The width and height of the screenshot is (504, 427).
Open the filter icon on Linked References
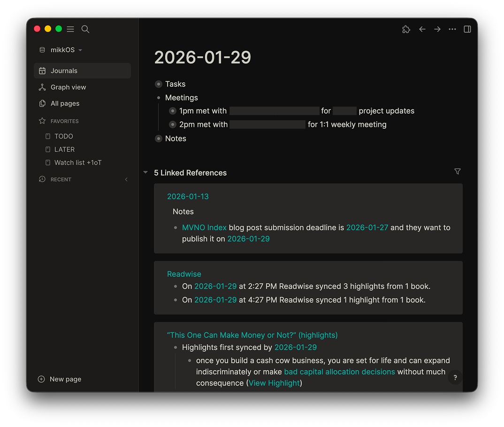pos(457,171)
